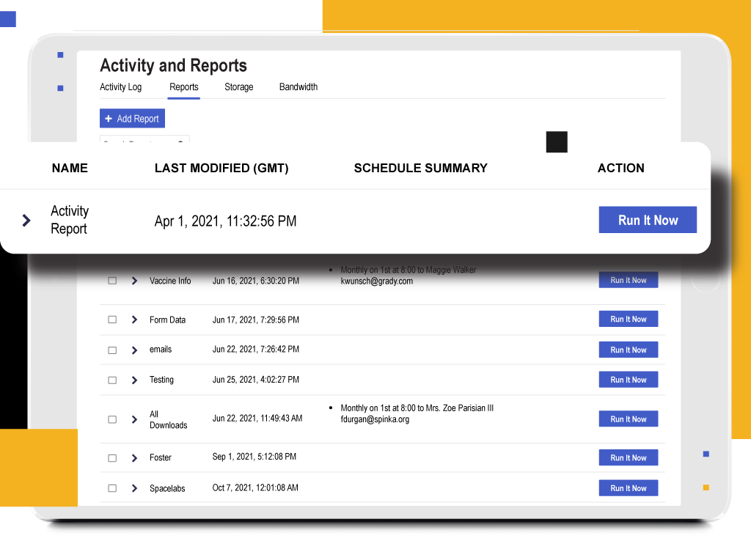Click the plus icon on Add Report
This screenshot has height=560, width=751.
point(109,119)
